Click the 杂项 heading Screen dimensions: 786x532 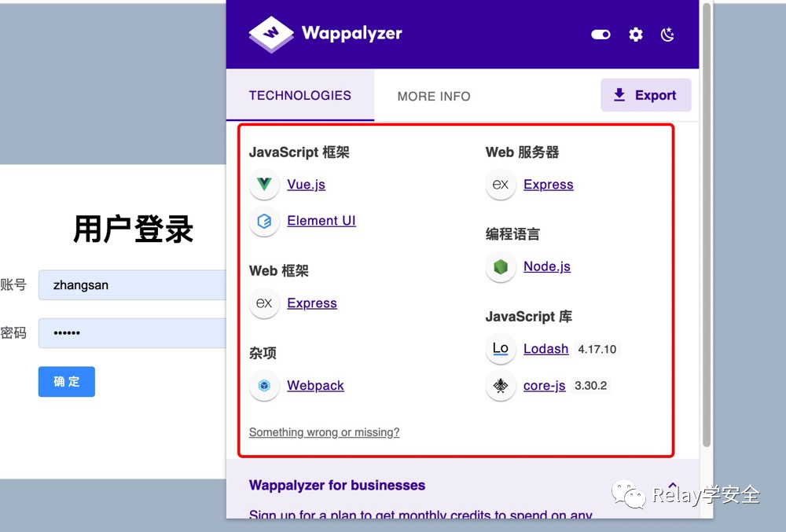pos(263,353)
